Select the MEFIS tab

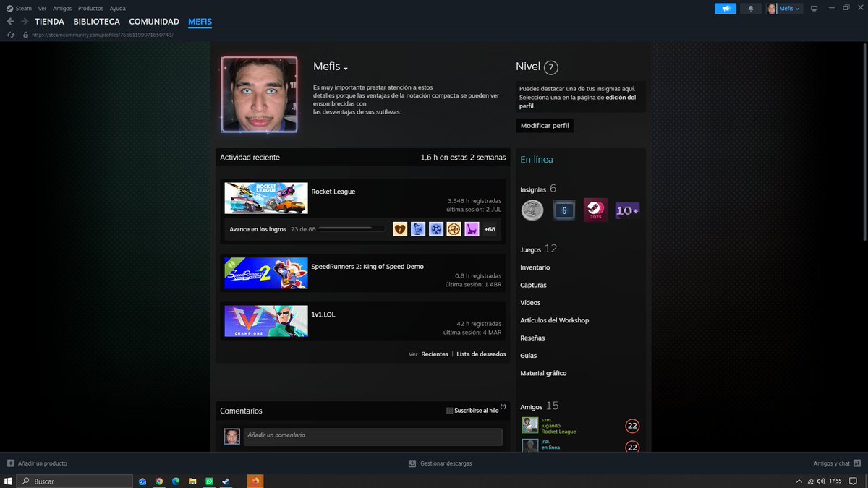click(x=200, y=22)
